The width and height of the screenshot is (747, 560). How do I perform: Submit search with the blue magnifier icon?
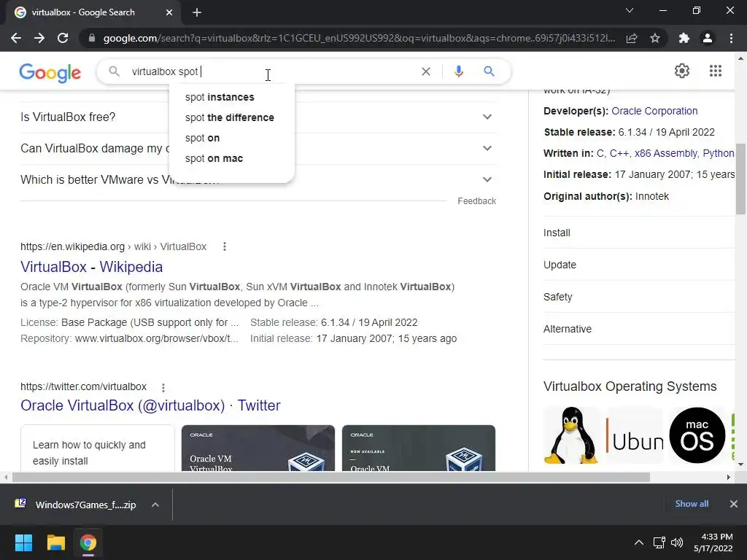coord(489,71)
